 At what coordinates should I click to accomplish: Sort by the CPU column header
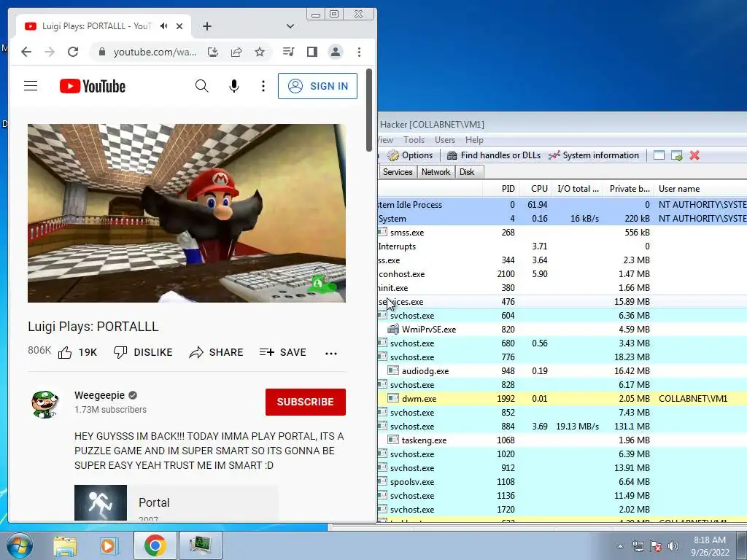(536, 189)
